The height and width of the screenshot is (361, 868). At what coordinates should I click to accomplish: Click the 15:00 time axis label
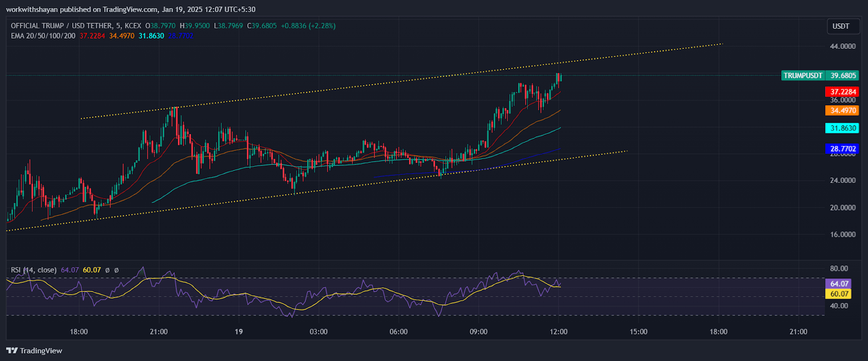[639, 332]
